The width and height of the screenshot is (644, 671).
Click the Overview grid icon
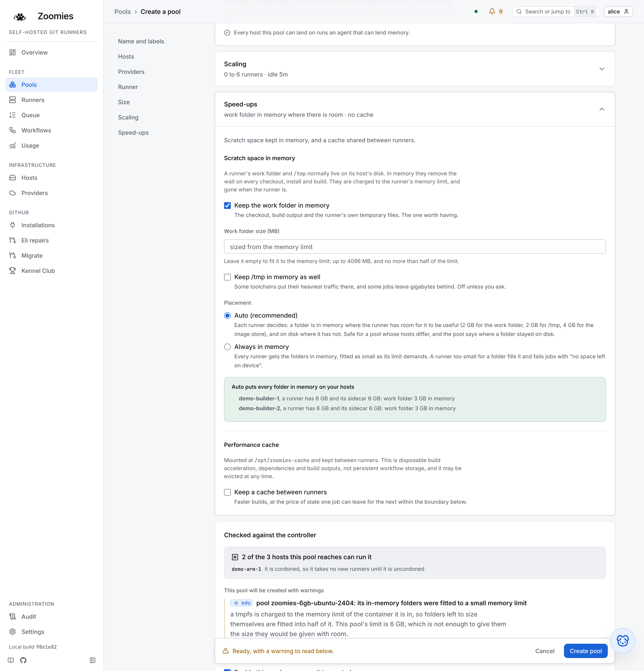(13, 52)
